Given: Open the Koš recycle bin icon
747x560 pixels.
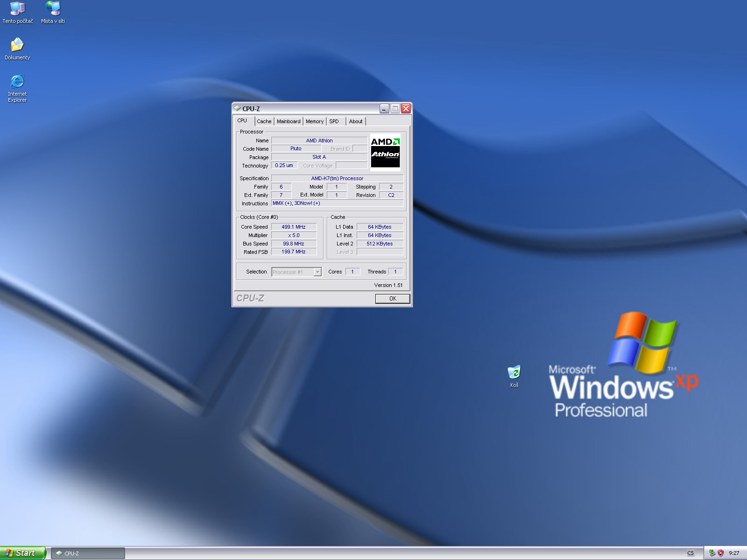Looking at the screenshot, I should tap(514, 372).
